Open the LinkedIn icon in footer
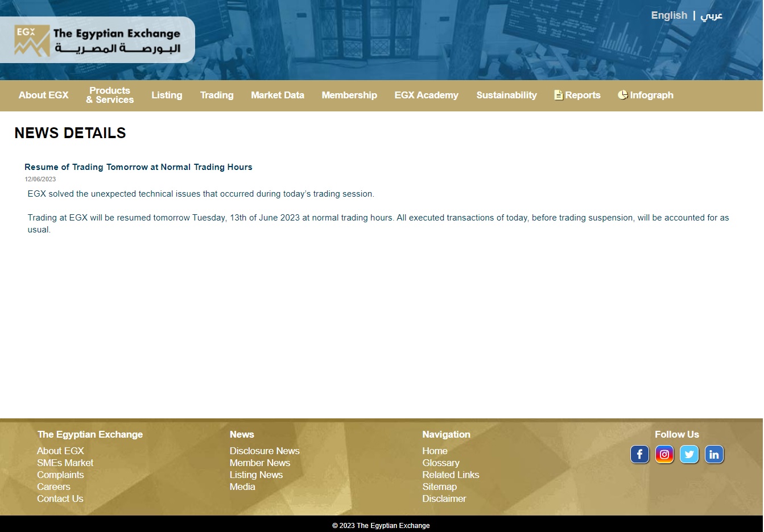The width and height of the screenshot is (764, 532). point(714,454)
